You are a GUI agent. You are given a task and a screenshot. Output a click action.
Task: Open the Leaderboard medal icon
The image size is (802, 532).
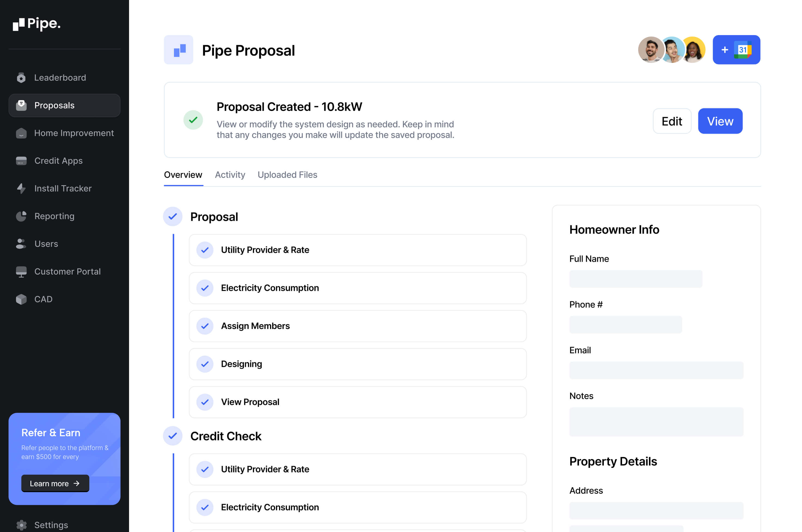click(x=21, y=78)
